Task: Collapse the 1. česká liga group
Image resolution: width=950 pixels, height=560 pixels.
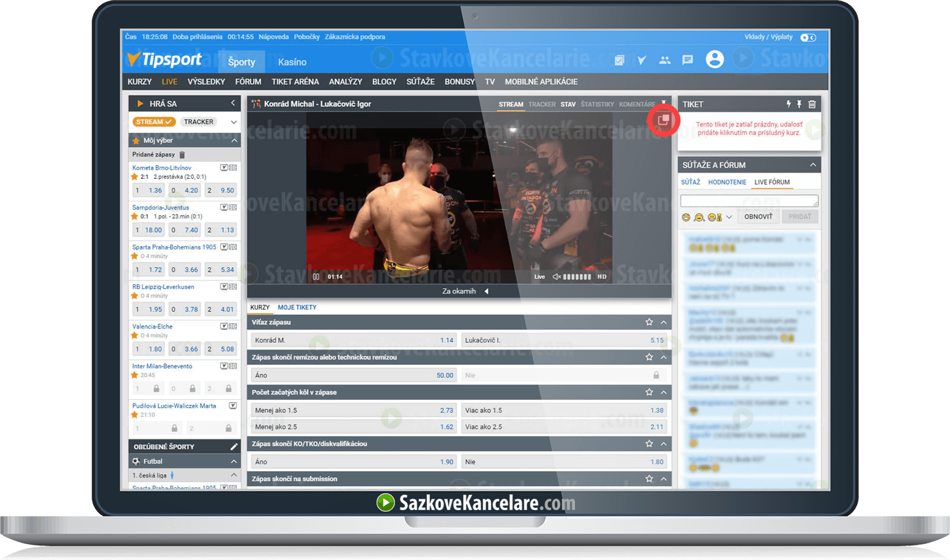Action: pos(234,476)
